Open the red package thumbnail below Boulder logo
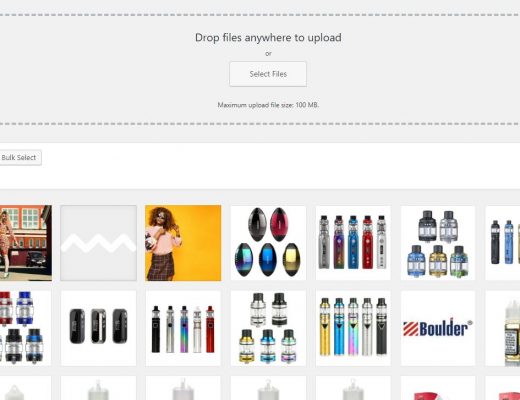This screenshot has height=400, width=520. [438, 388]
